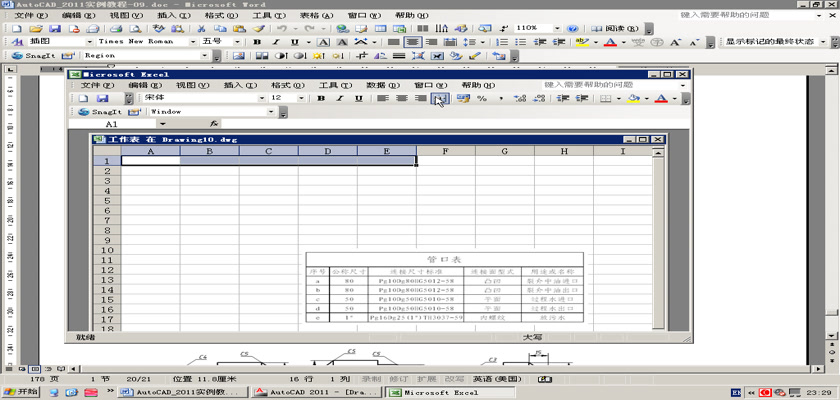
Task: Click the Open folder icon in Word toolbar
Action: click(35, 28)
